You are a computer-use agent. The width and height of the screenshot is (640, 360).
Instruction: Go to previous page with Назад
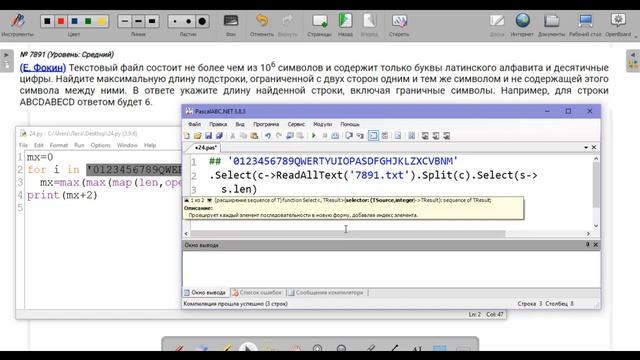tap(345, 24)
